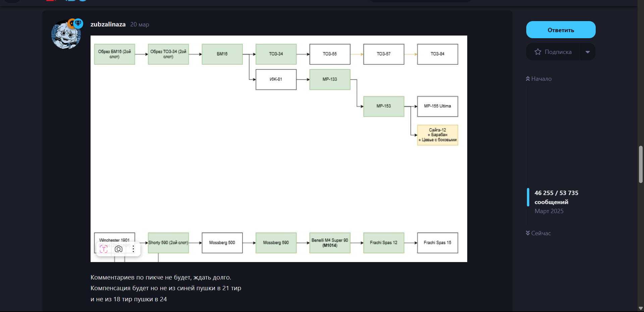Image resolution: width=644 pixels, height=312 pixels.
Task: Open zubzalinaza's avatar picture
Action: pyautogui.click(x=66, y=35)
